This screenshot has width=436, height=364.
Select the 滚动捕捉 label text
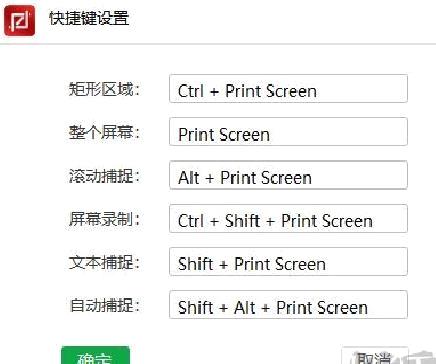pyautogui.click(x=104, y=176)
